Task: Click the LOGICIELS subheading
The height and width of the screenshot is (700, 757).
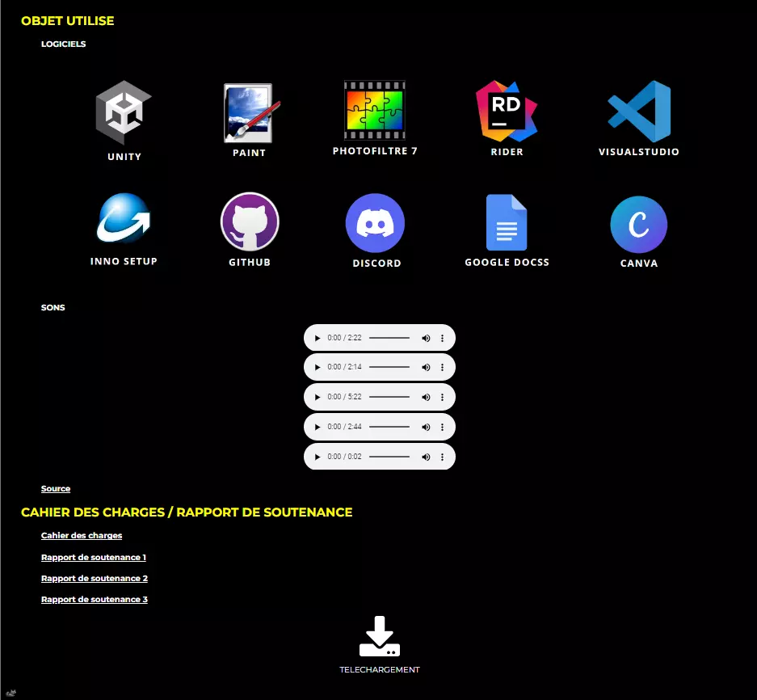Action: pos(63,44)
